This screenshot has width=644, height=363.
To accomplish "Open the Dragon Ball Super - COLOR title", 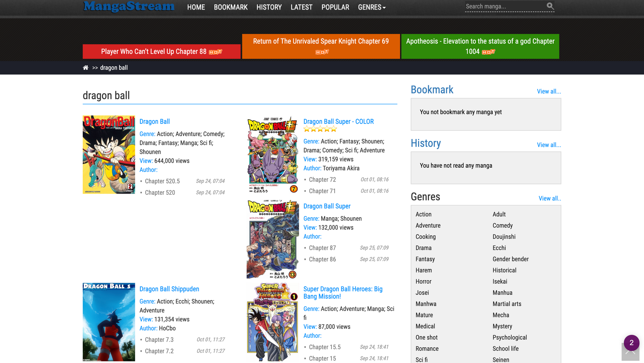I will [x=338, y=122].
